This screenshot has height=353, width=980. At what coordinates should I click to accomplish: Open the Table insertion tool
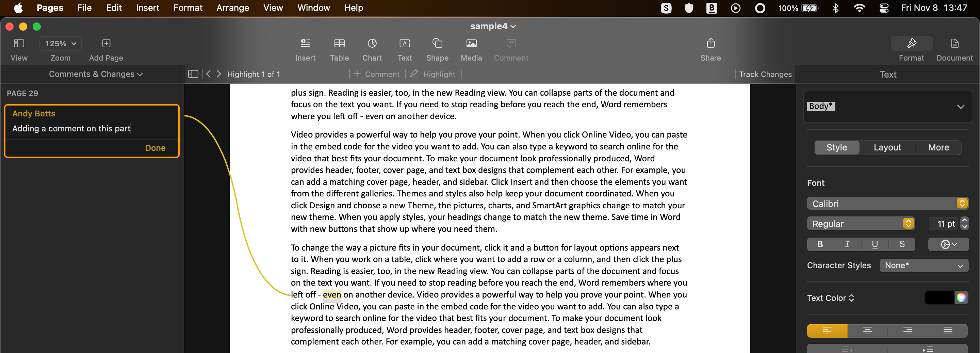(x=339, y=44)
